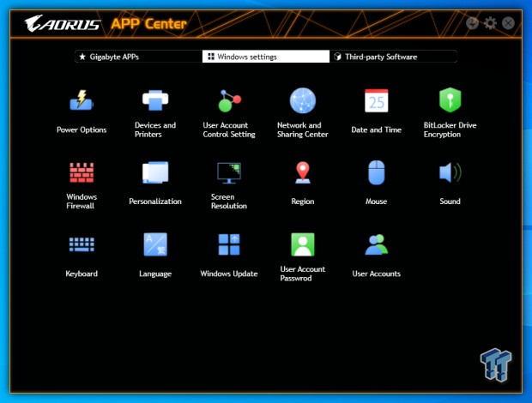The image size is (532, 403).
Task: Click the download updates arrow icon
Action: [472, 23]
